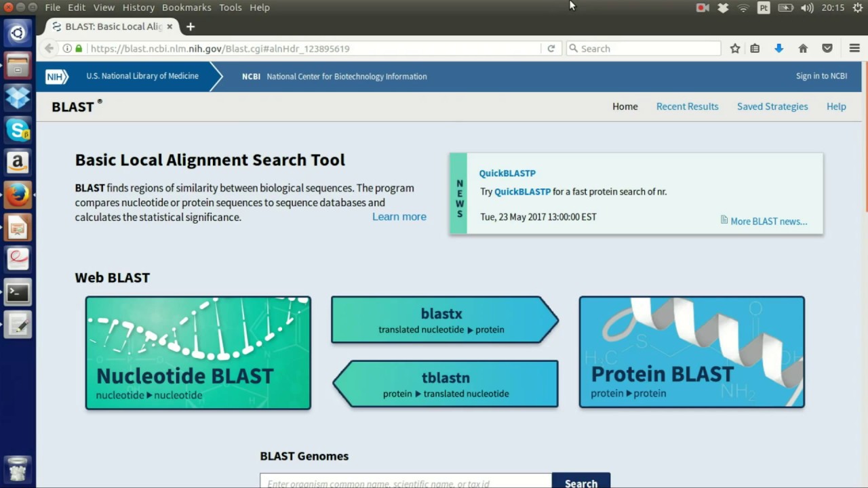
Task: Click the NIH logo
Action: [x=57, y=77]
